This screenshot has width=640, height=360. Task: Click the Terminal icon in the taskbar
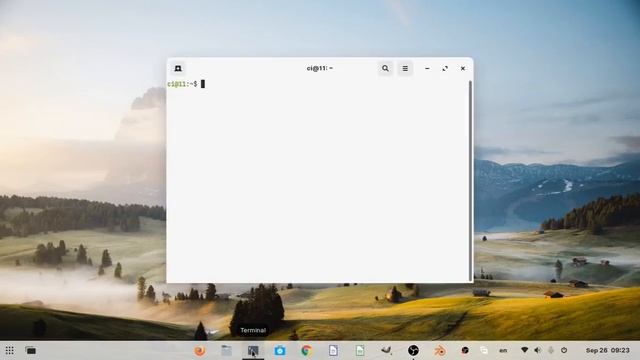coord(253,351)
